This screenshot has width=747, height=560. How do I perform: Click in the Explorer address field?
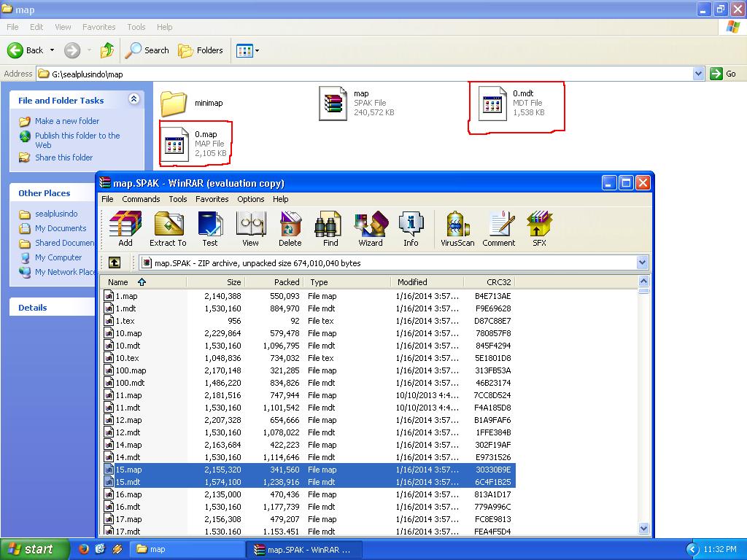click(365, 74)
